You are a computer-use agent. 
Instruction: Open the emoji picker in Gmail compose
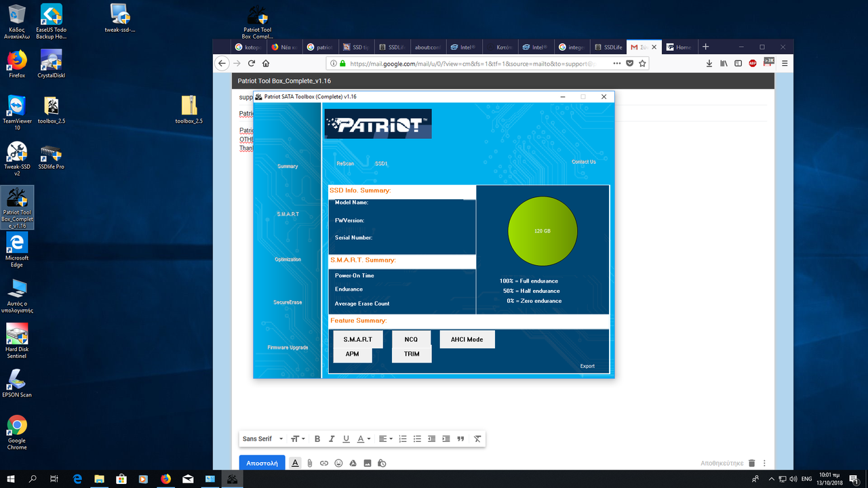338,463
